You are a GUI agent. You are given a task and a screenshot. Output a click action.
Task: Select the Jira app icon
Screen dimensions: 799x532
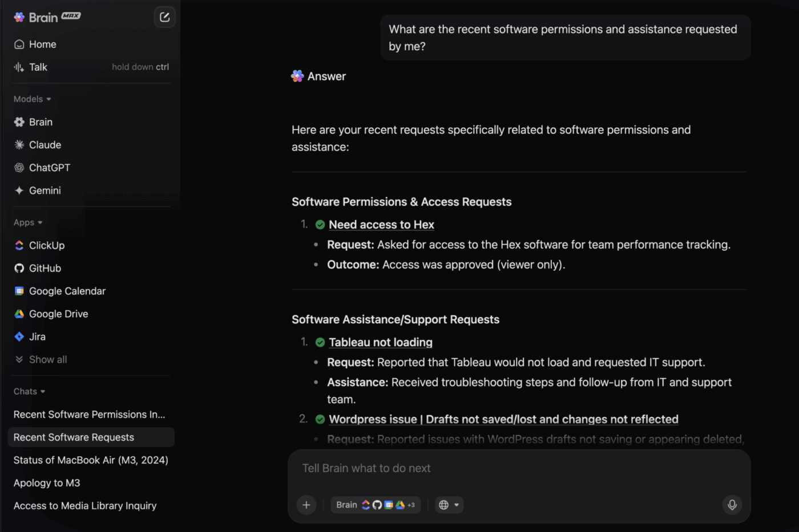19,336
